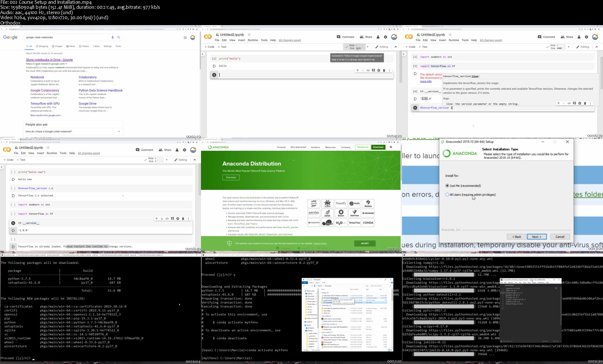Click the 'more info' link in the TensorFlow warning
Viewport: 603px width, 364px height.
click(x=426, y=81)
